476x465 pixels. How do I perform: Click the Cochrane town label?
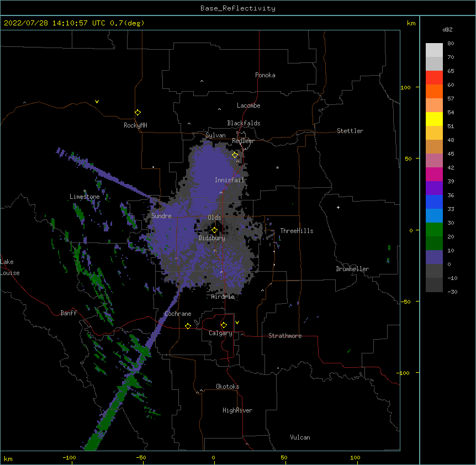click(x=178, y=314)
